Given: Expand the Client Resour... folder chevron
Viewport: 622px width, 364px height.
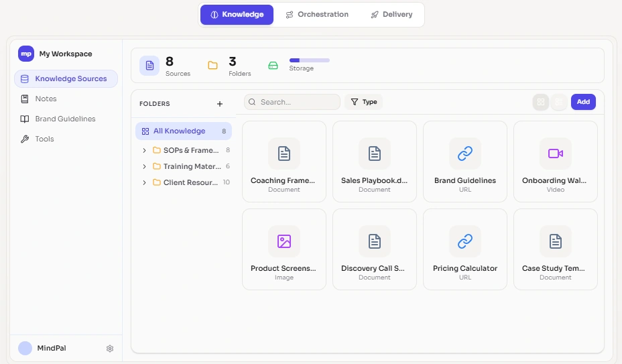Looking at the screenshot, I should [144, 182].
